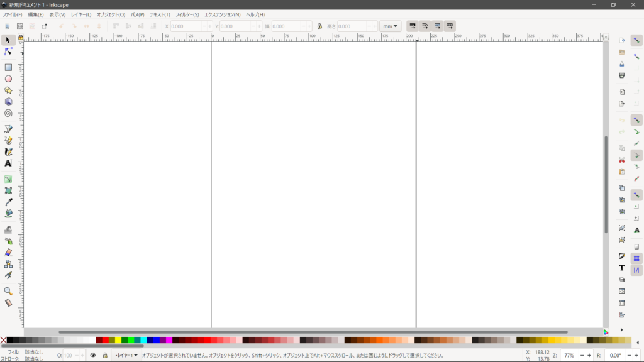Open the Text and Font dialog icon
This screenshot has height=362, width=644.
click(x=622, y=268)
